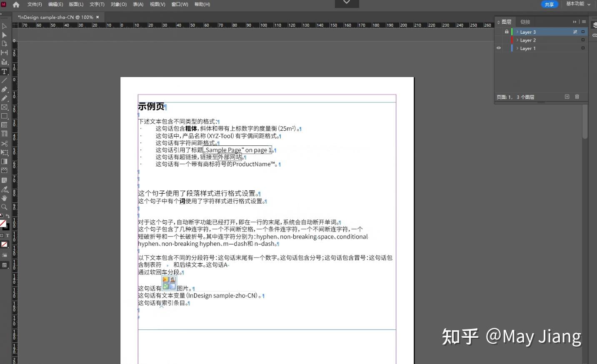Pick the Scissors tool
The width and height of the screenshot is (597, 364).
tap(5, 143)
